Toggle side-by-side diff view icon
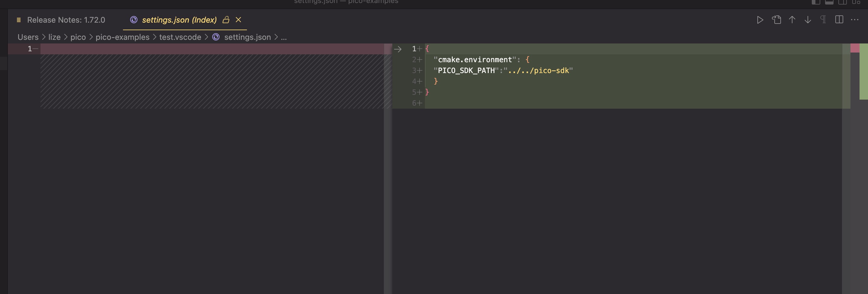This screenshot has height=294, width=868. pyautogui.click(x=839, y=20)
